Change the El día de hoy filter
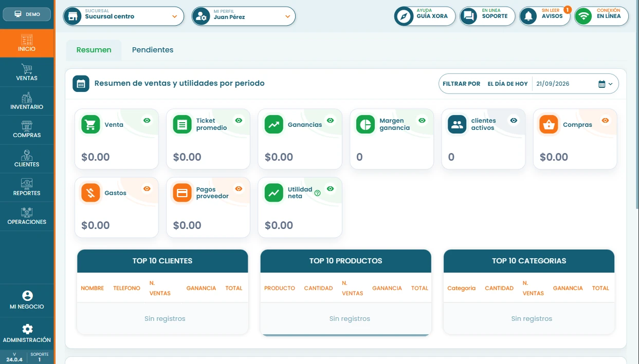Screen dimensions: 639x364 coord(507,84)
